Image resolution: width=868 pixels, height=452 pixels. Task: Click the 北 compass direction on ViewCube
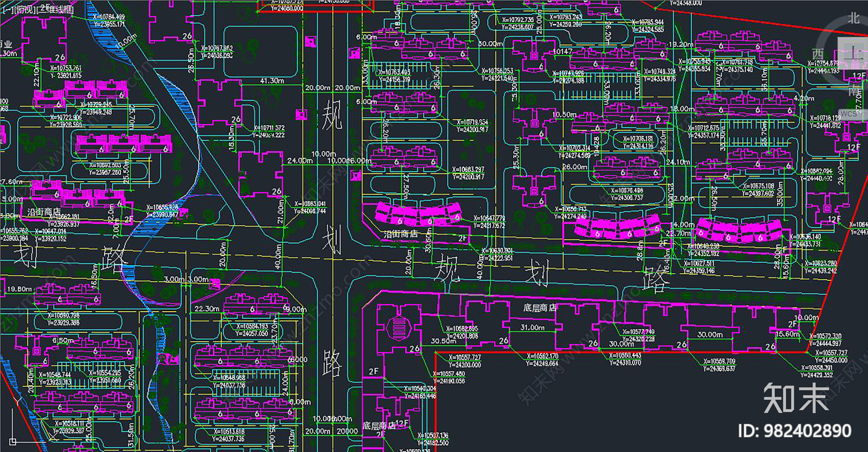(x=854, y=18)
